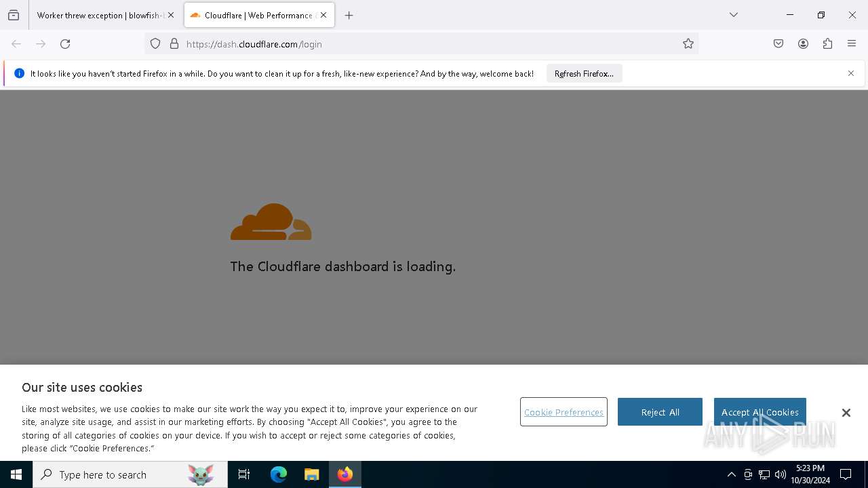Screen dimensions: 868x488
Task: Open Firefox application hamburger menu
Action: click(x=852, y=44)
